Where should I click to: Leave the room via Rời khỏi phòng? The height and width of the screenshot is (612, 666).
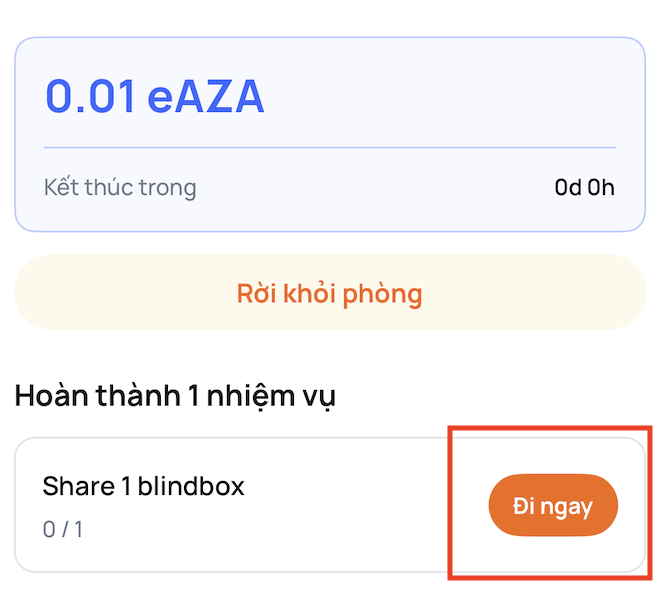point(330,292)
